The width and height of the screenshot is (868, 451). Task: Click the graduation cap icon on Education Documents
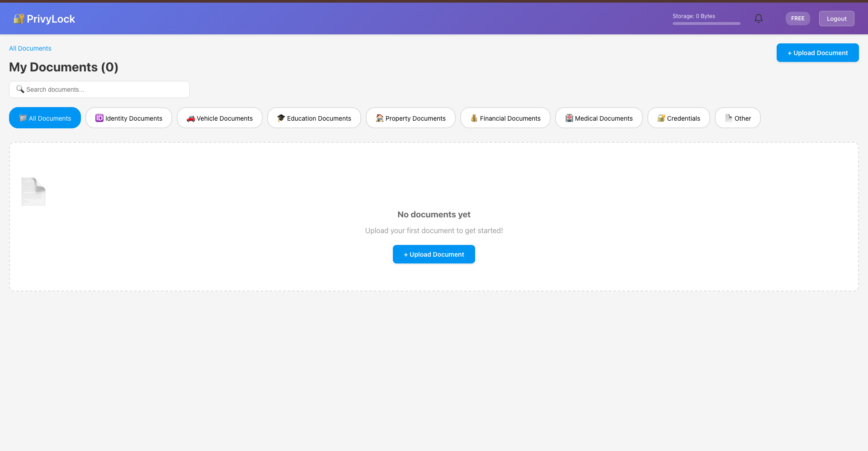tap(281, 118)
